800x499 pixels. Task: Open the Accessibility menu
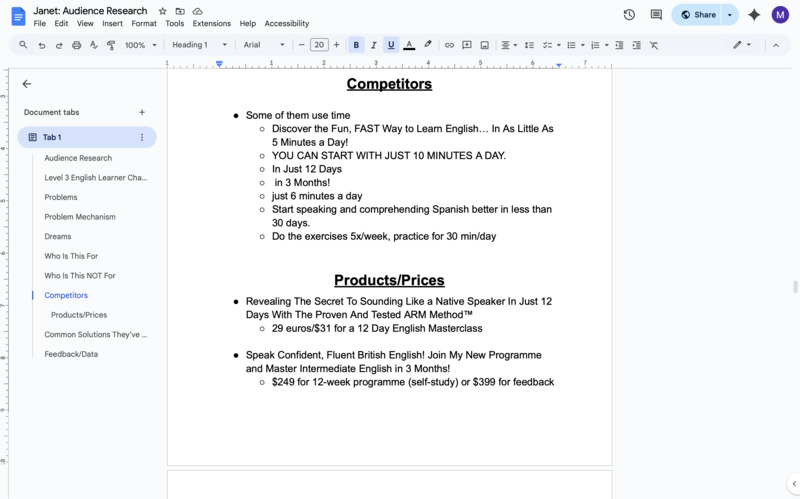[287, 23]
